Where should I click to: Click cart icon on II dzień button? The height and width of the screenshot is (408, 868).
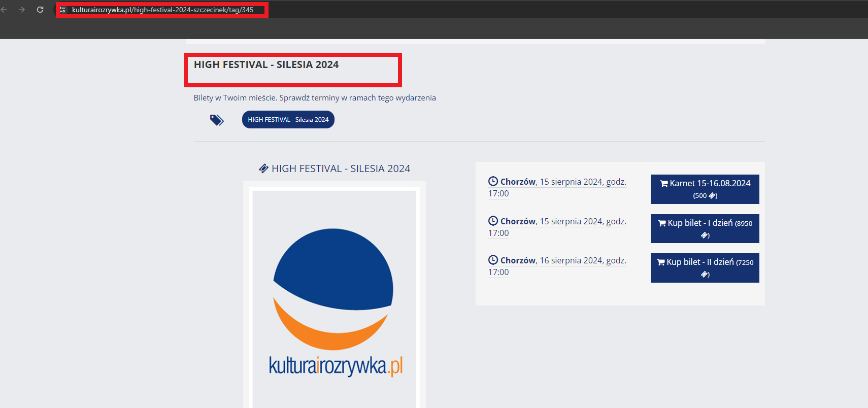661,262
